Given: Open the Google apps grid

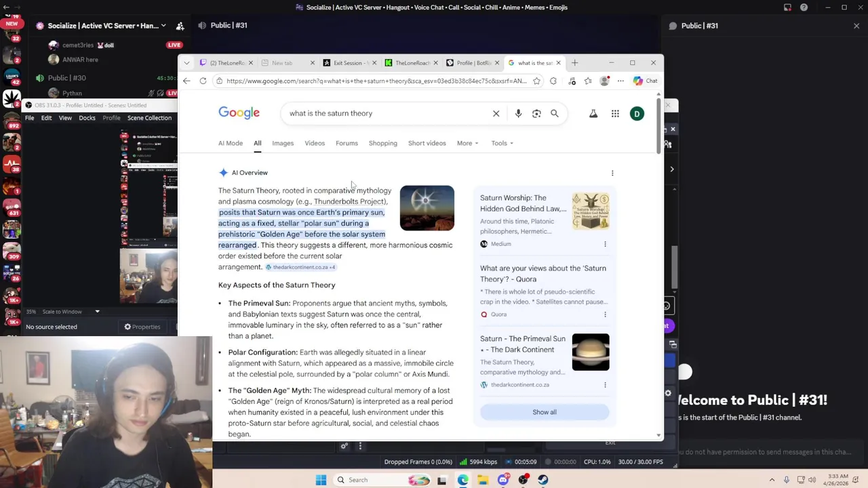Looking at the screenshot, I should pyautogui.click(x=615, y=114).
